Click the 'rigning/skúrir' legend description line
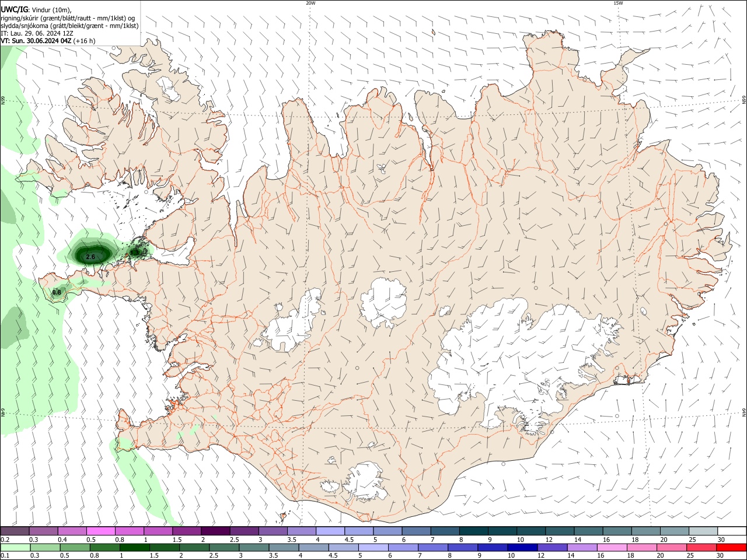The width and height of the screenshot is (747, 560). 68,18
